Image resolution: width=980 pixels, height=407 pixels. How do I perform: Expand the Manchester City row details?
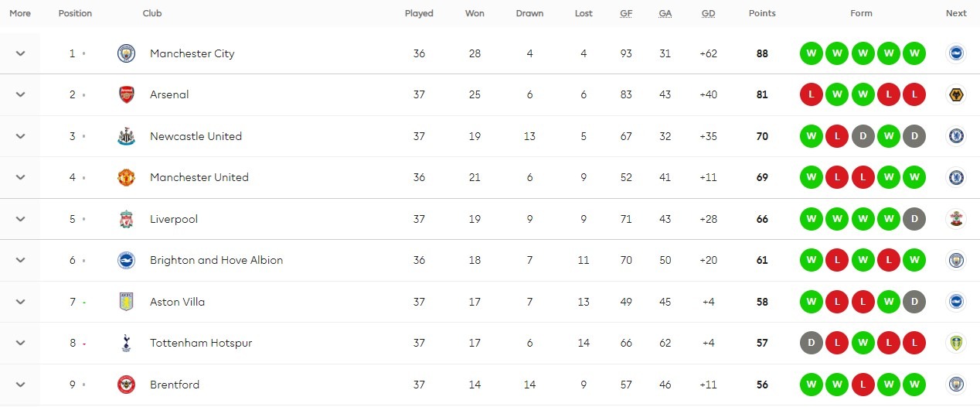[x=21, y=53]
